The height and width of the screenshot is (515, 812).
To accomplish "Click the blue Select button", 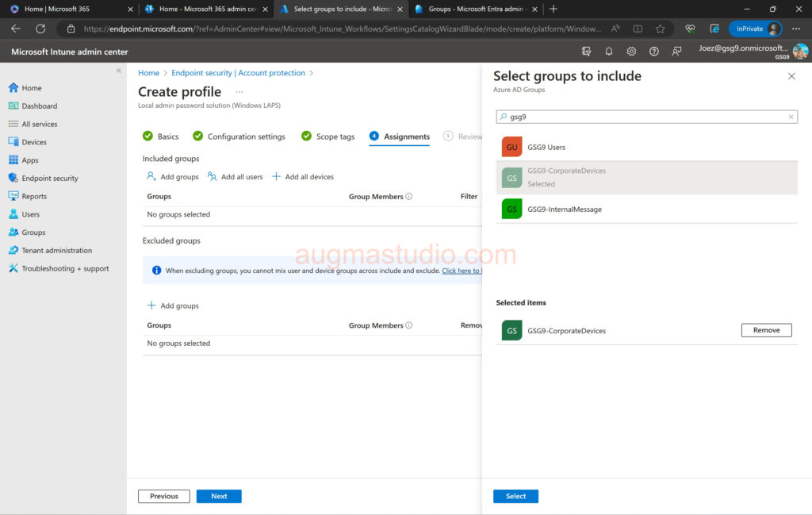I will [515, 496].
